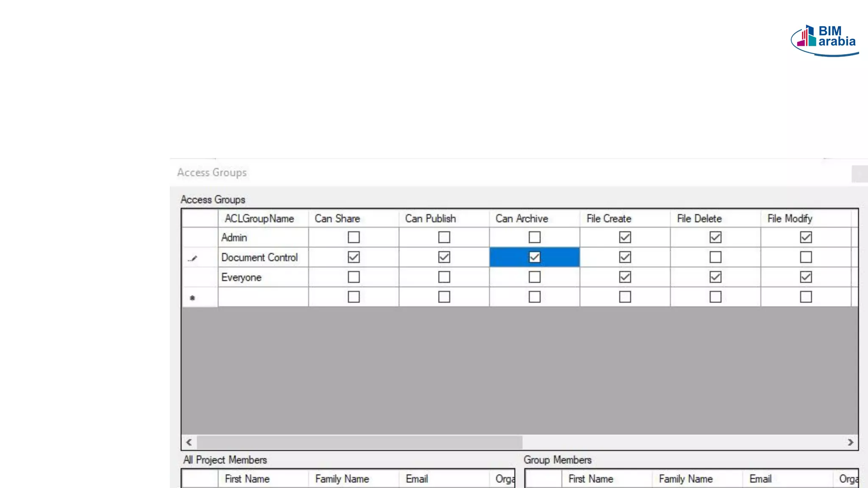Click the ACLGroupName column header

(x=259, y=219)
